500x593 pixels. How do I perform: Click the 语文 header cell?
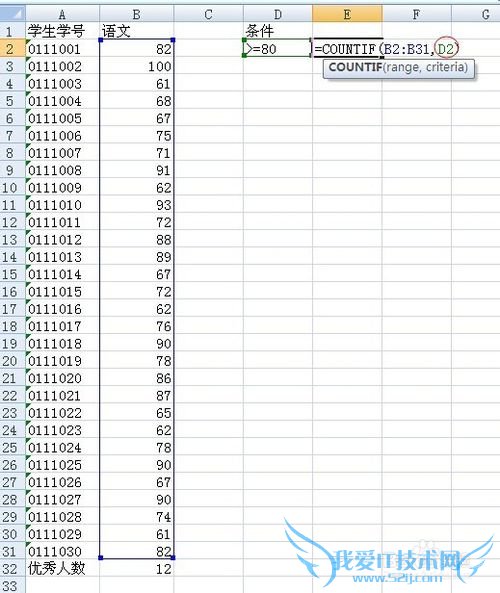[x=137, y=31]
